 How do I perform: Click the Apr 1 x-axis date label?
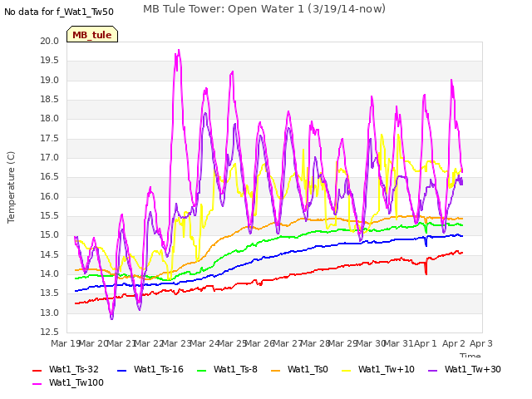pyautogui.click(x=425, y=343)
